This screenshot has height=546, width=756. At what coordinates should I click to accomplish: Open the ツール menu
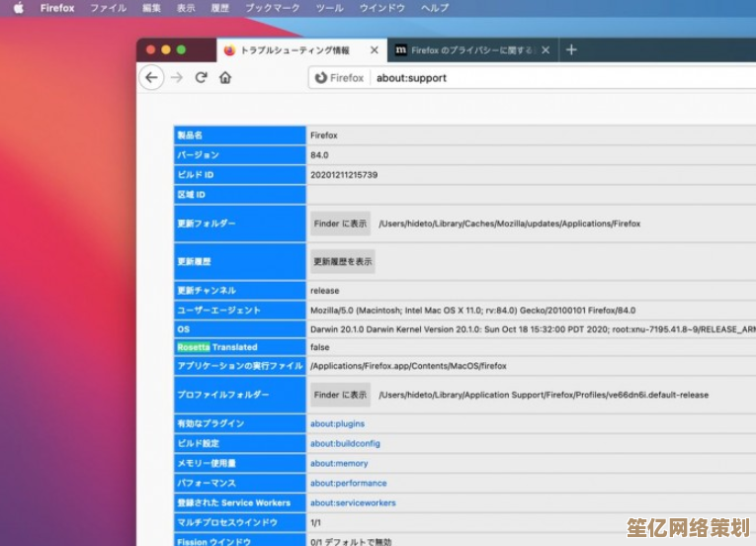pyautogui.click(x=330, y=8)
